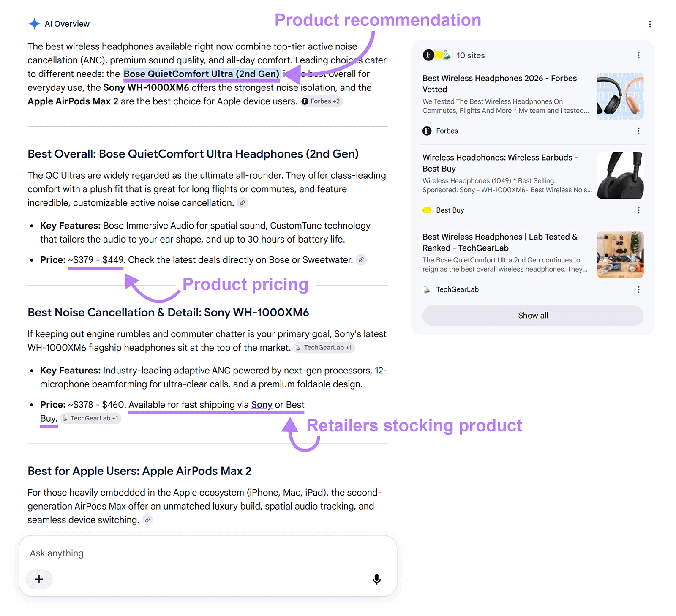This screenshot has width=676, height=616.
Task: Click the TechGearLab source name label
Action: tap(457, 289)
